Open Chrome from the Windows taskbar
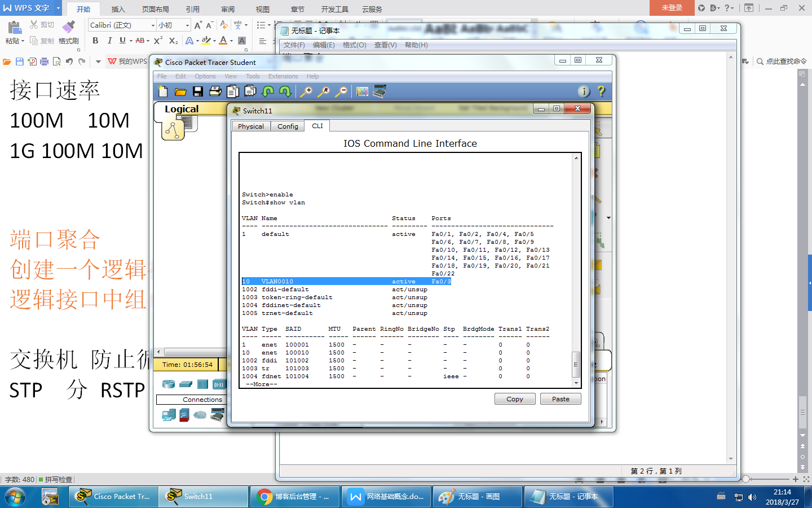This screenshot has height=508, width=812. (x=295, y=497)
